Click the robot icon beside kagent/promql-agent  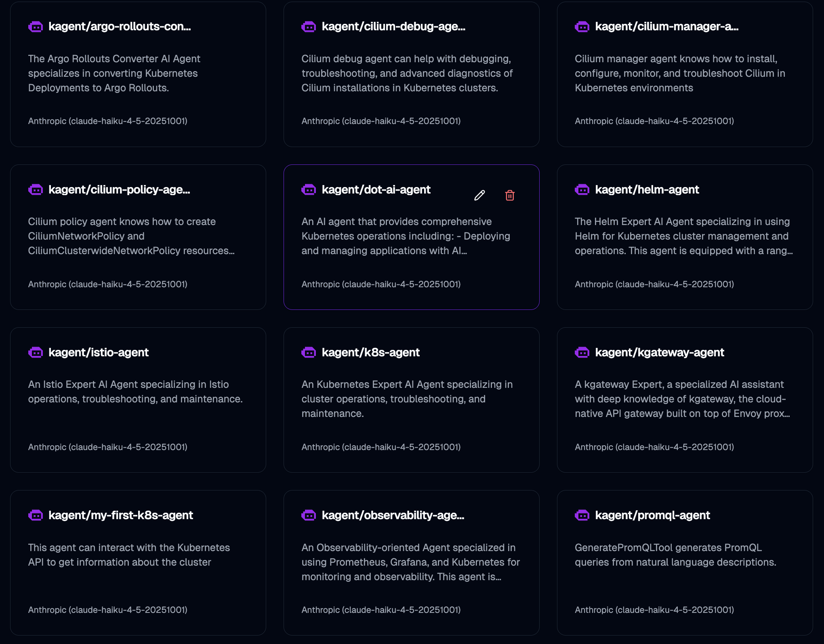tap(582, 515)
